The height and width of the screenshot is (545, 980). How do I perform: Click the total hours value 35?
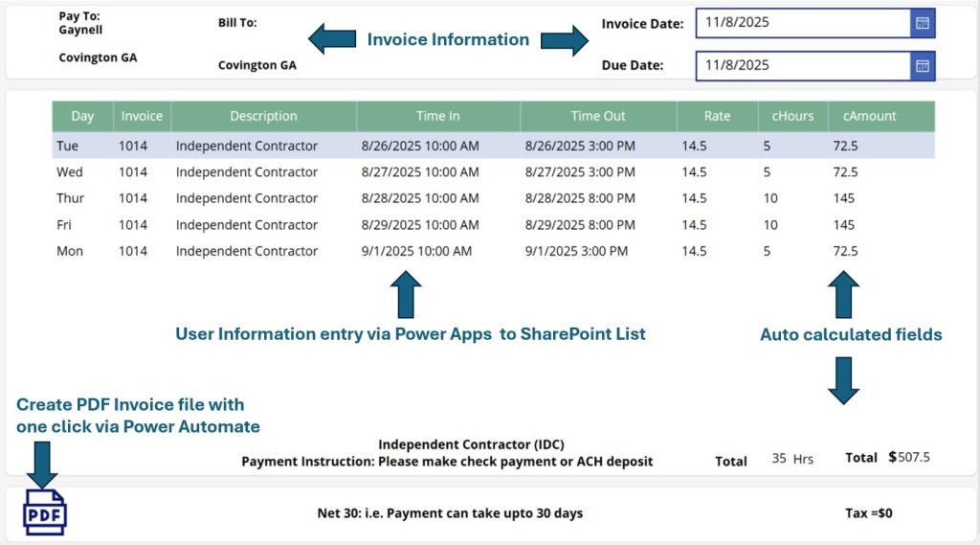[x=779, y=458]
